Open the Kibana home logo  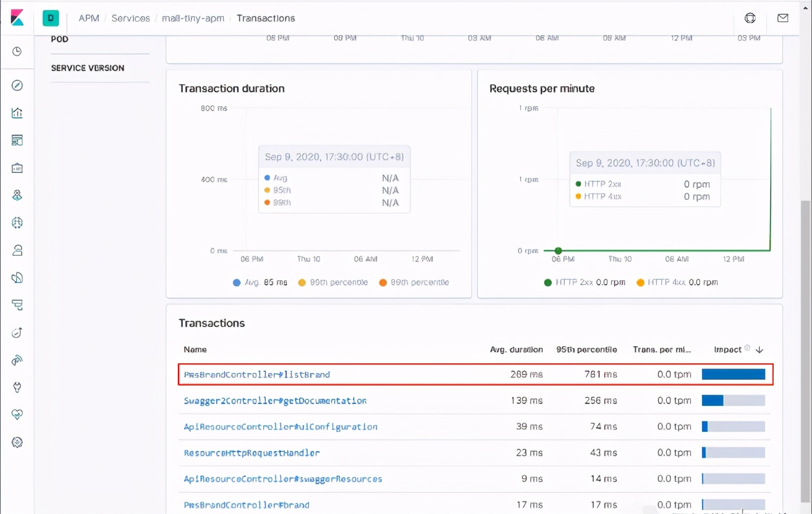click(17, 18)
